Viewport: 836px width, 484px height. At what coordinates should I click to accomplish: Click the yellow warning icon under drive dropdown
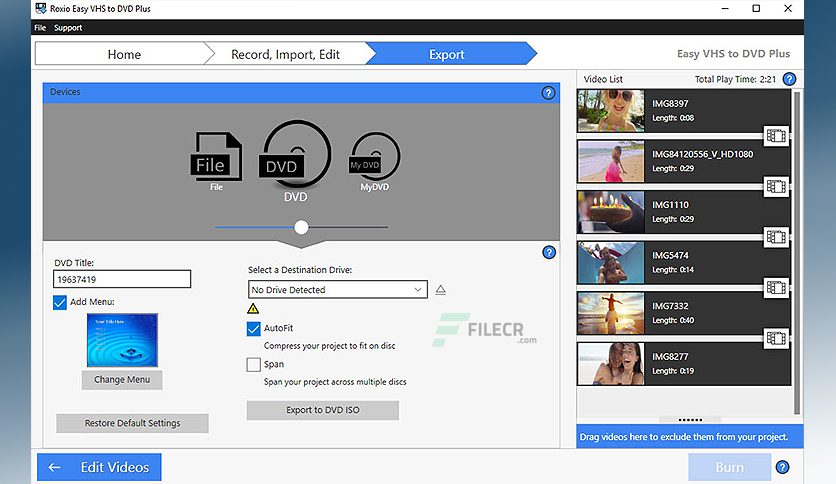coord(253,308)
